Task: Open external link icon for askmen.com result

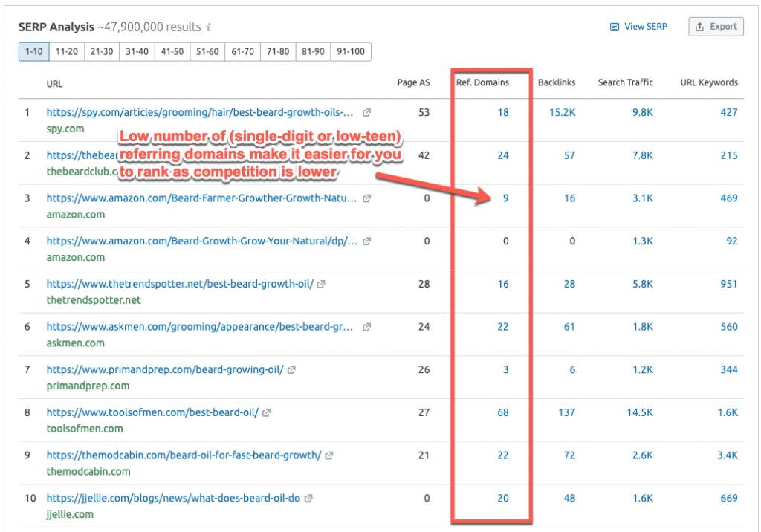Action: [x=366, y=328]
